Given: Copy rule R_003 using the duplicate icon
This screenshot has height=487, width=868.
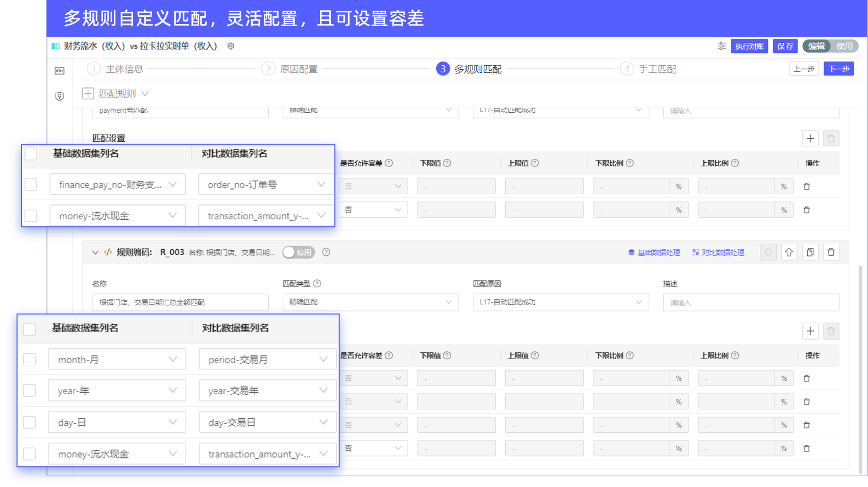Looking at the screenshot, I should (x=810, y=252).
